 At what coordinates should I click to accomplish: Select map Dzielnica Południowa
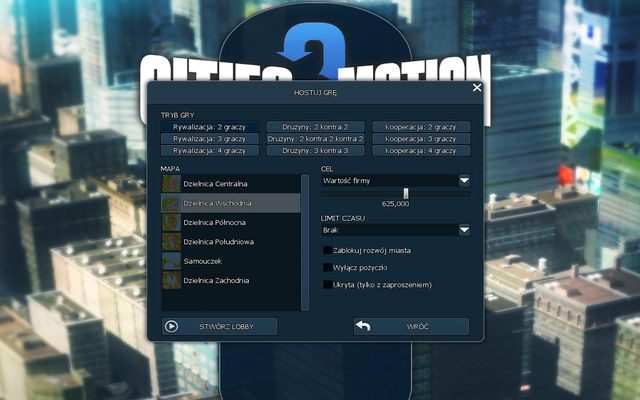click(x=231, y=242)
